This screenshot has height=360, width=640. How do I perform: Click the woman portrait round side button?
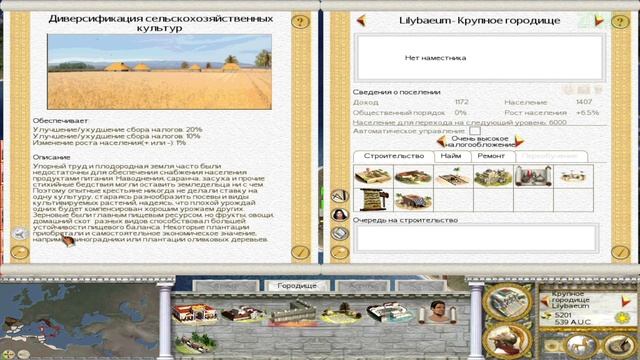pos(340,215)
